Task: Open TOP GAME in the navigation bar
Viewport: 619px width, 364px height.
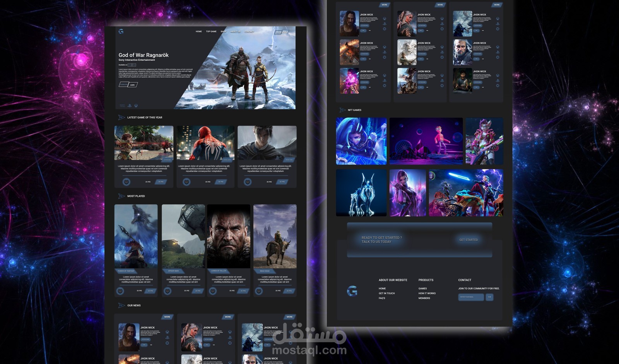Action: click(x=211, y=32)
